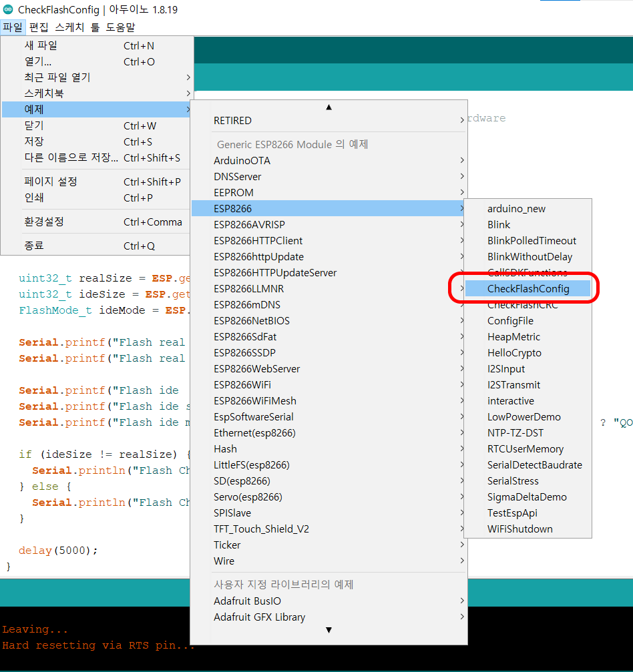Open the HelloCrypto example
Screen dimensions: 633x672
tap(528, 353)
